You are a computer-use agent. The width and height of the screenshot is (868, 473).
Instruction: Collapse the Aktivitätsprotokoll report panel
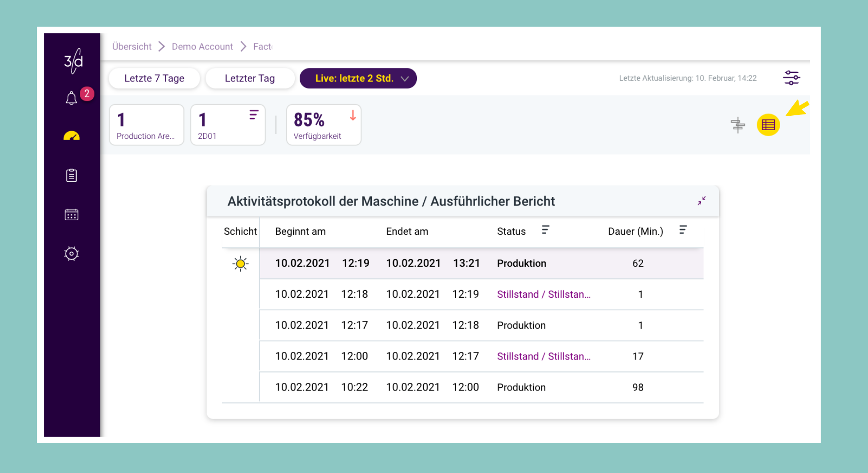(702, 201)
